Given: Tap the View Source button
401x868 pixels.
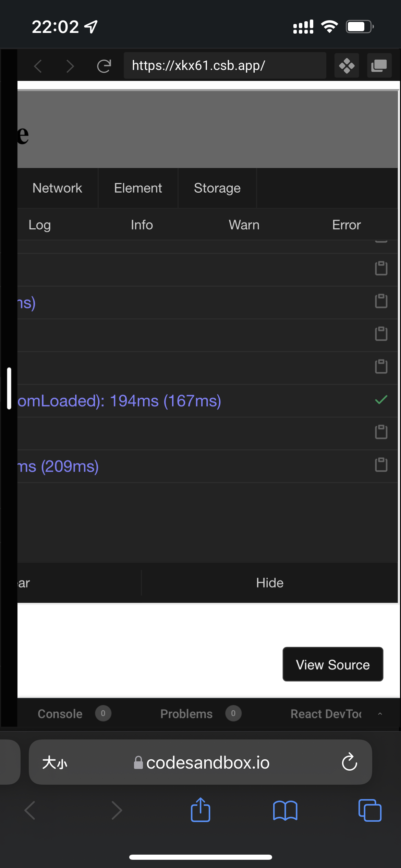Looking at the screenshot, I should coord(332,664).
